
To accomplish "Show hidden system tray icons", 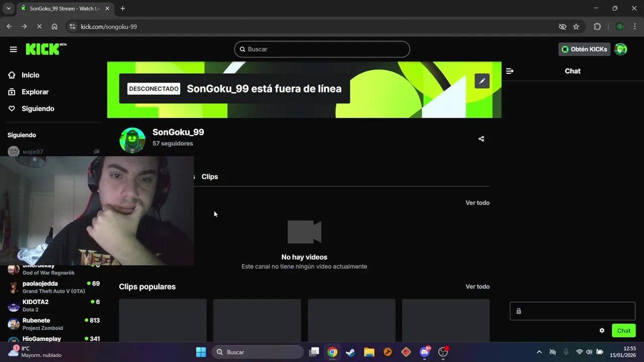I will (x=539, y=352).
